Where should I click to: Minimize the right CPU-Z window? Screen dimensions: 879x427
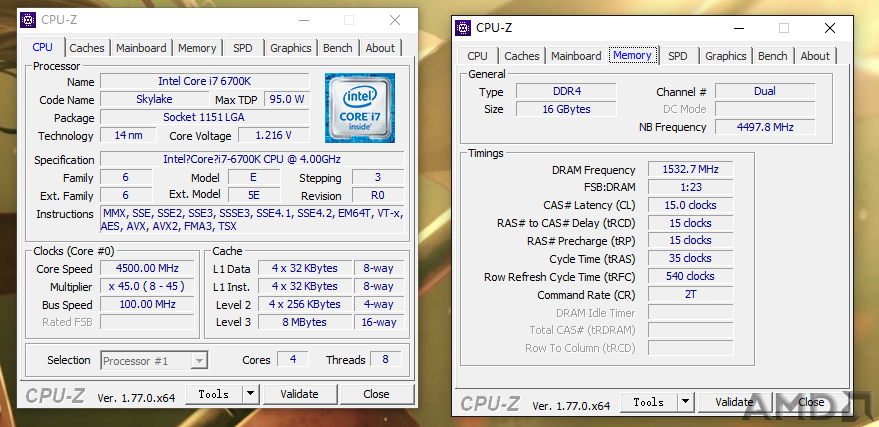coord(739,28)
